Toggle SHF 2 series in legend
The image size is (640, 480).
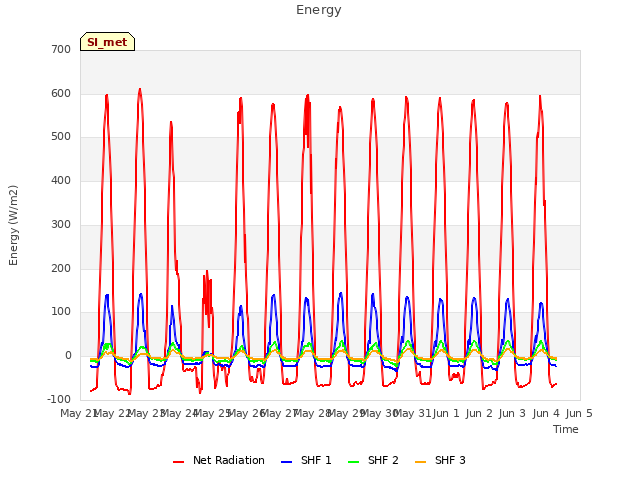tap(373, 460)
